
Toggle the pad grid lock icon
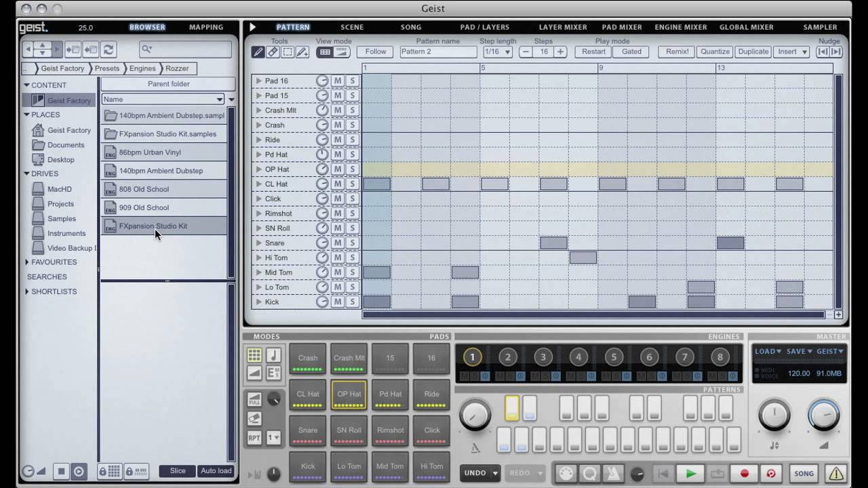[x=110, y=471]
